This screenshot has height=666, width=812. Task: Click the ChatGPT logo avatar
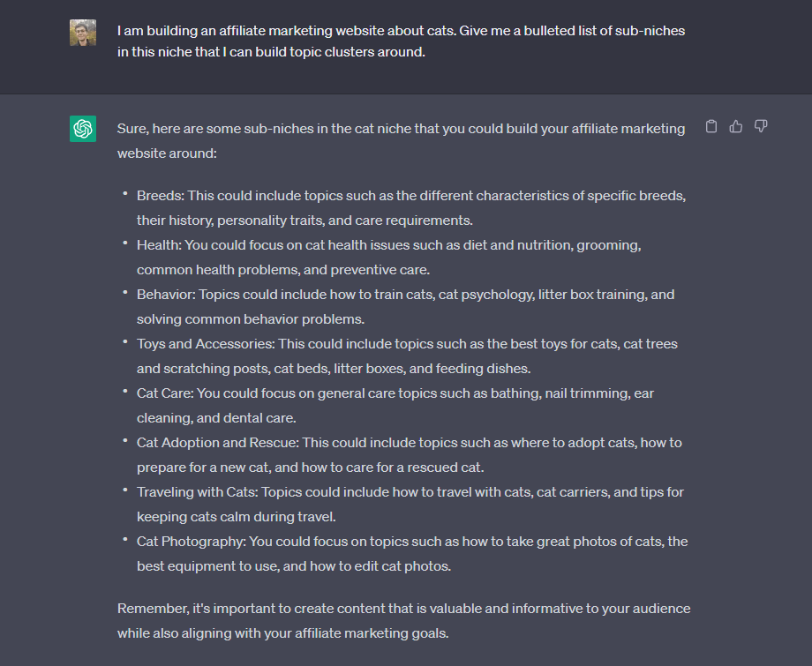pos(83,129)
